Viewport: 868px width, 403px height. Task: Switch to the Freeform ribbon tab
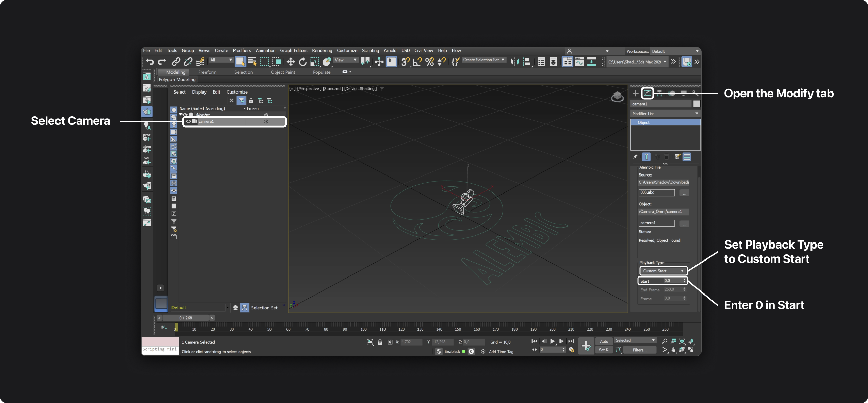(207, 72)
